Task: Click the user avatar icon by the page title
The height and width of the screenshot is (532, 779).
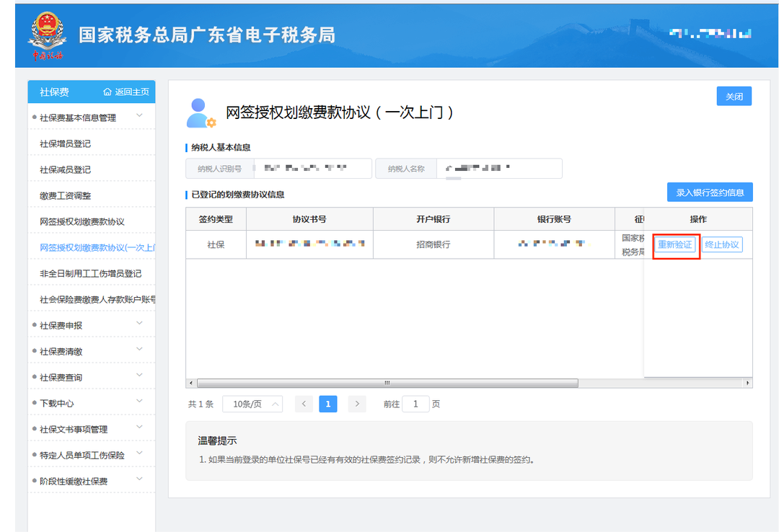Action: pos(201,113)
